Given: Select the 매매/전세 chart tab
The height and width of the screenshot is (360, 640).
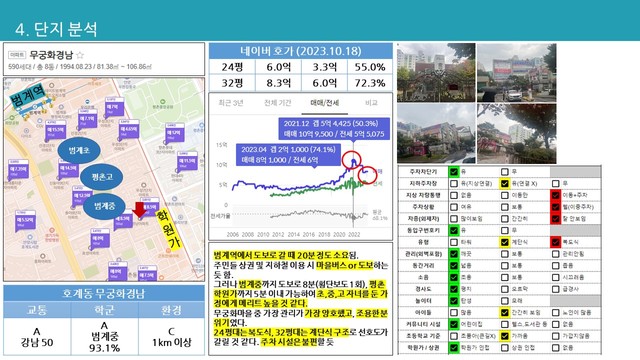Looking at the screenshot, I should click(324, 103).
